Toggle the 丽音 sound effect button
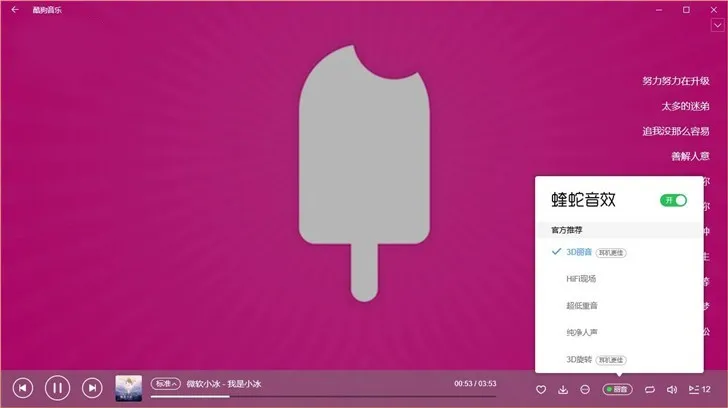 (618, 389)
